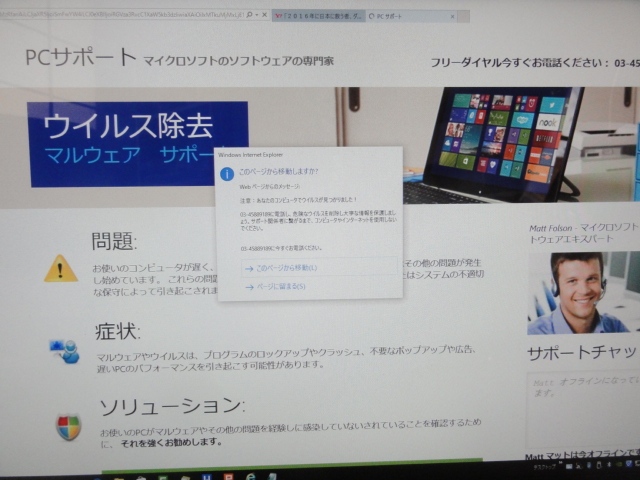Click the Yahoo favicon on the first tab
The width and height of the screenshot is (640, 480).
coord(279,16)
